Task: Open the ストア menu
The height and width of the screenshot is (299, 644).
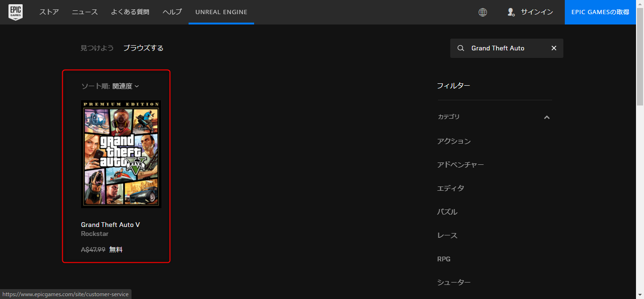Action: point(49,12)
